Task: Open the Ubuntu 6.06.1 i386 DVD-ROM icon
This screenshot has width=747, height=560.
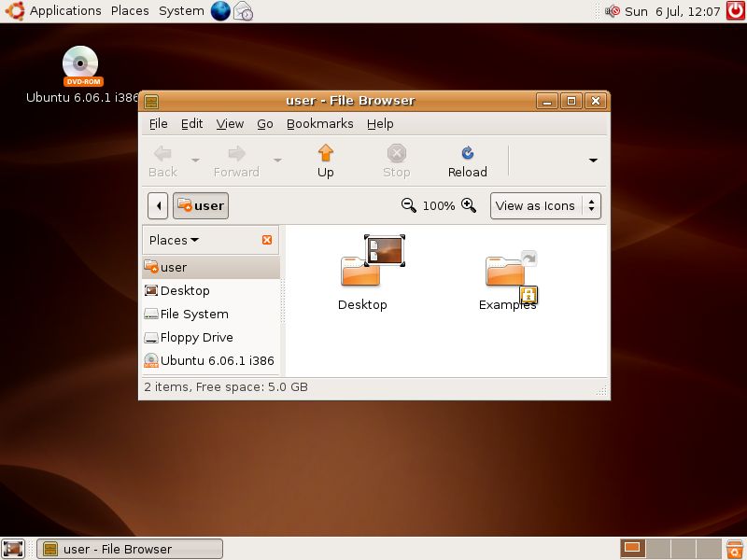Action: 79,65
